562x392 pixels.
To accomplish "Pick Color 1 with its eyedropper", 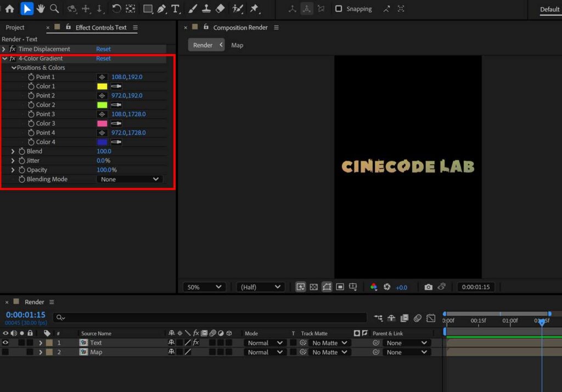I will coord(116,86).
